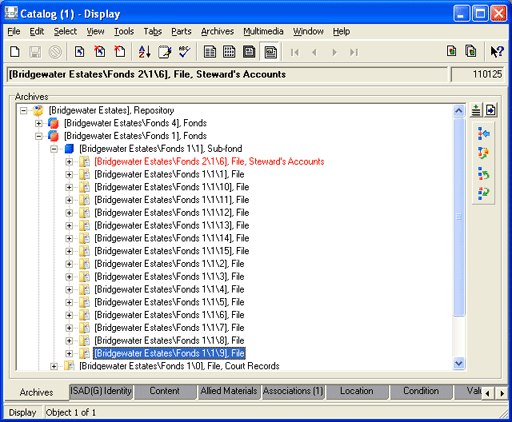
Task: Expand the Fonds 1\1\9 file node
Action: [x=69, y=353]
